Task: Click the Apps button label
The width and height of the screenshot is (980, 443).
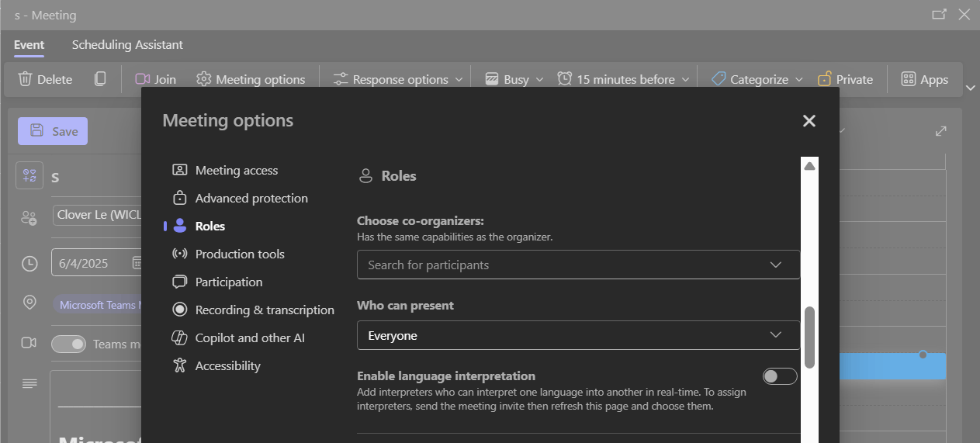Action: pyautogui.click(x=934, y=79)
